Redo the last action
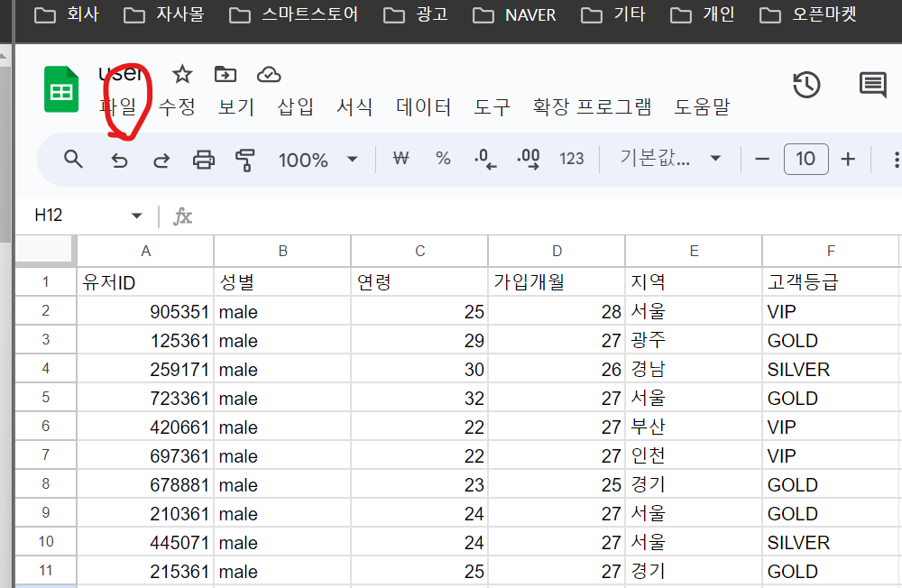The image size is (902, 588). [x=161, y=160]
